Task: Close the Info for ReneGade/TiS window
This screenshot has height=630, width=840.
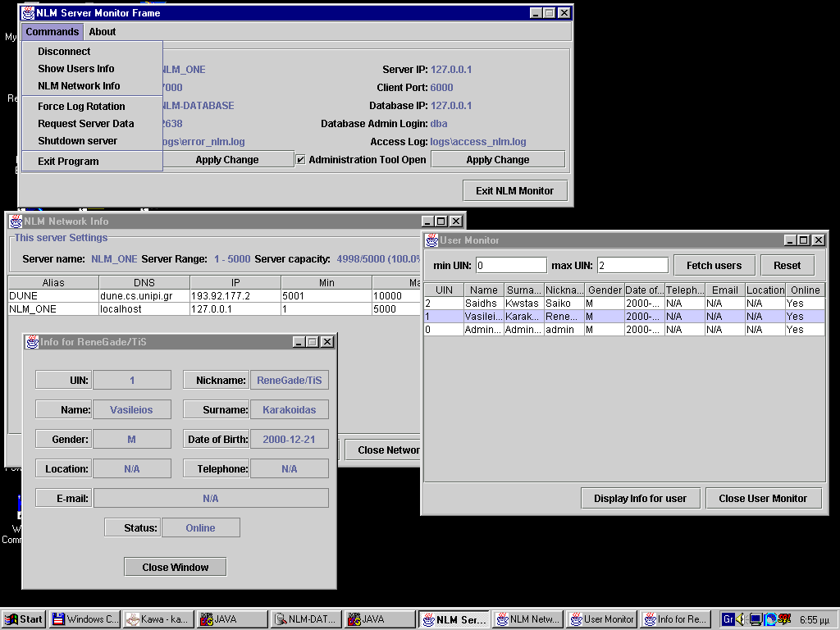Action: (327, 342)
